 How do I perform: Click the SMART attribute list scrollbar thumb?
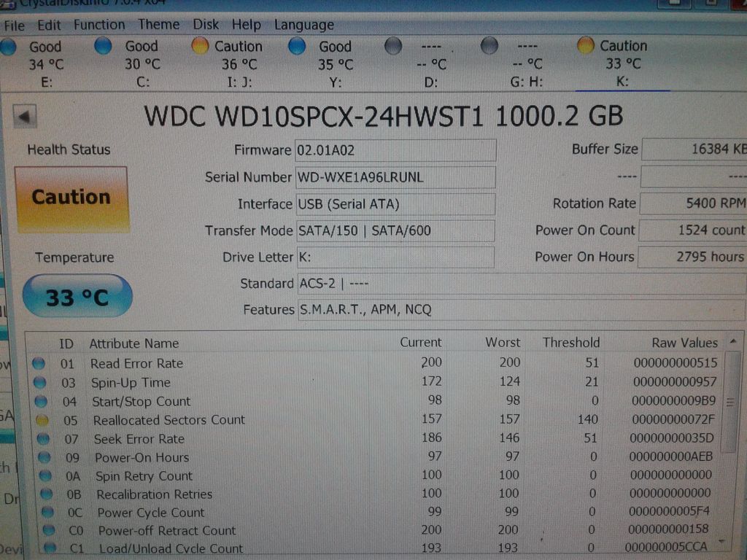[x=729, y=402]
